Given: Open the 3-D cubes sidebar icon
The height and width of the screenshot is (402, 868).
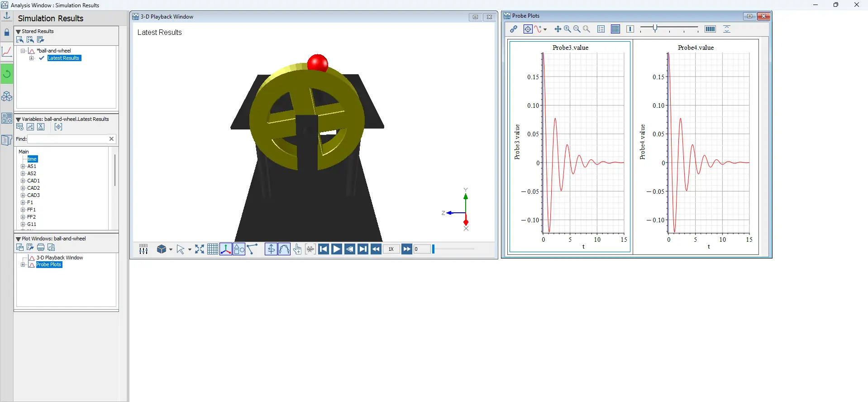Looking at the screenshot, I should [7, 96].
